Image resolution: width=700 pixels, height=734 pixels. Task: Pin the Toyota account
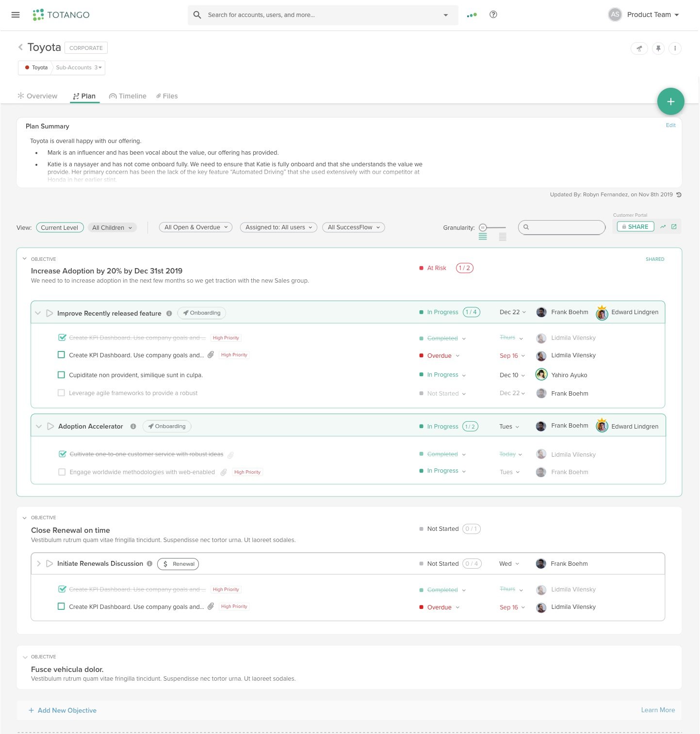pyautogui.click(x=658, y=48)
